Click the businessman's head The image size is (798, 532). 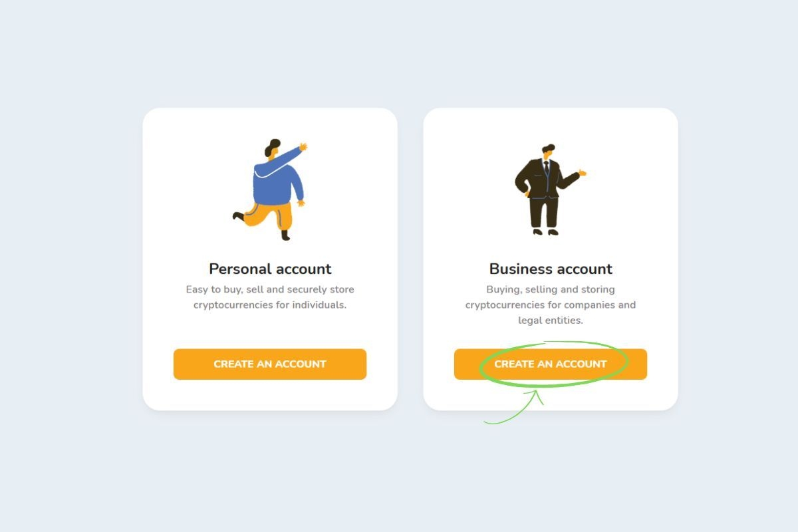click(x=548, y=151)
